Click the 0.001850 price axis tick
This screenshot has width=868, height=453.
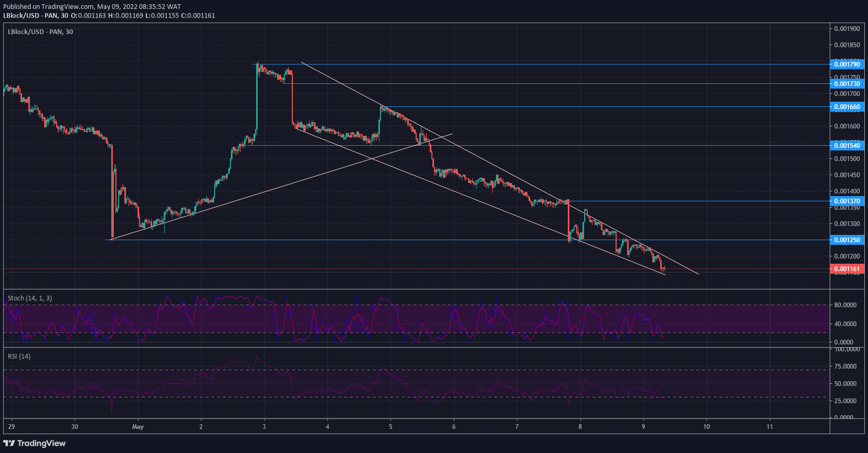point(847,45)
